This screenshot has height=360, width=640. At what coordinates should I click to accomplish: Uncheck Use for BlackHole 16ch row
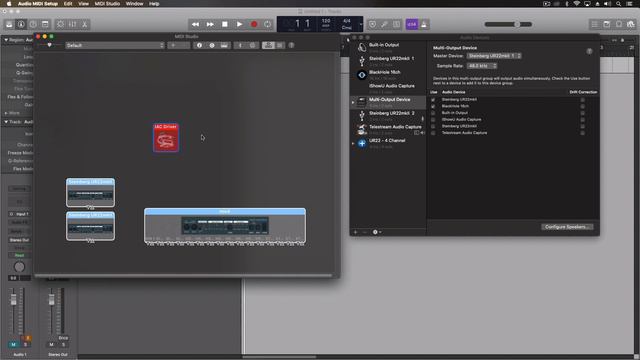click(433, 106)
